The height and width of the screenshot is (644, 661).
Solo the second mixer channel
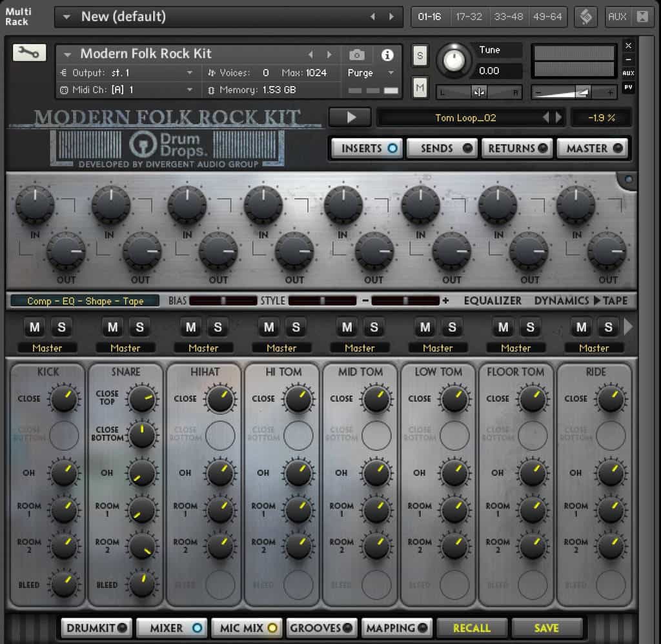140,327
